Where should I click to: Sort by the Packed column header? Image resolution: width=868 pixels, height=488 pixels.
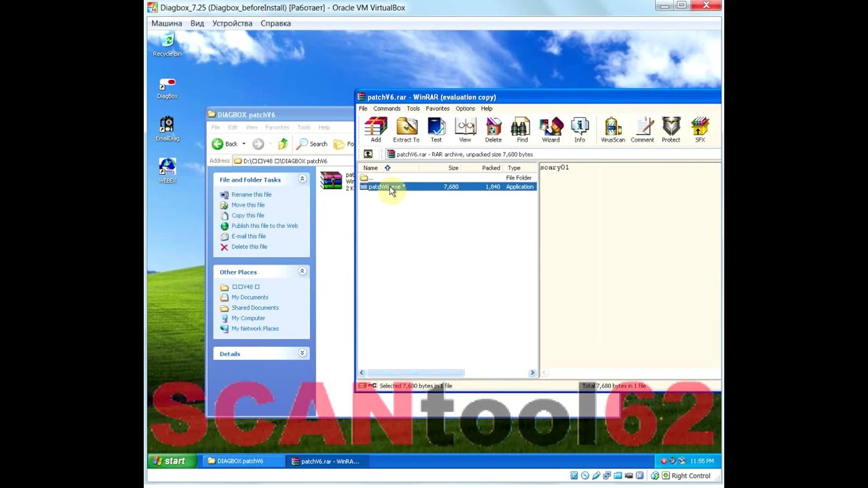(x=482, y=168)
